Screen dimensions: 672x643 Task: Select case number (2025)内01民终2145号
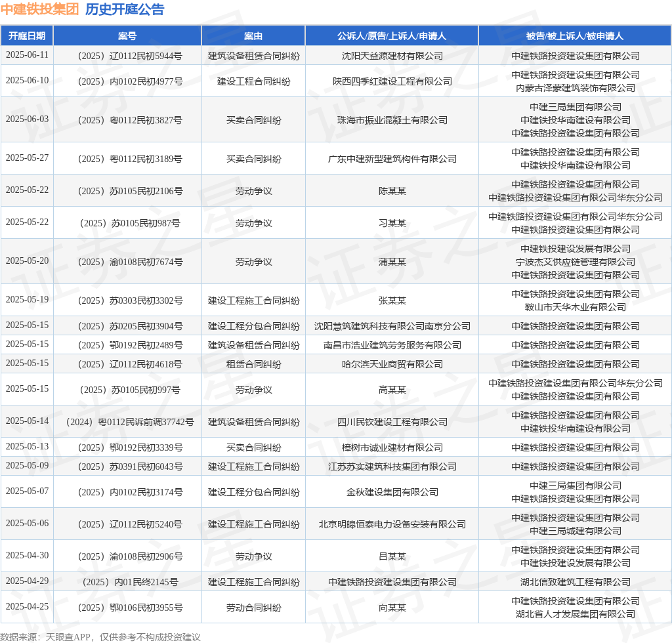click(130, 582)
